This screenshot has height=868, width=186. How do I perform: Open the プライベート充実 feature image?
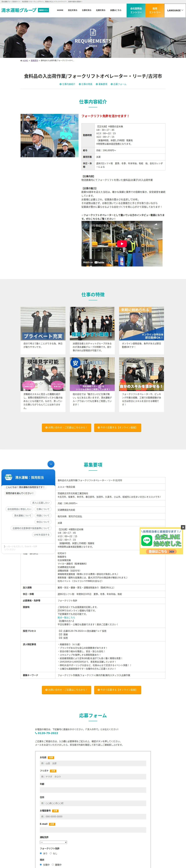tap(43, 323)
